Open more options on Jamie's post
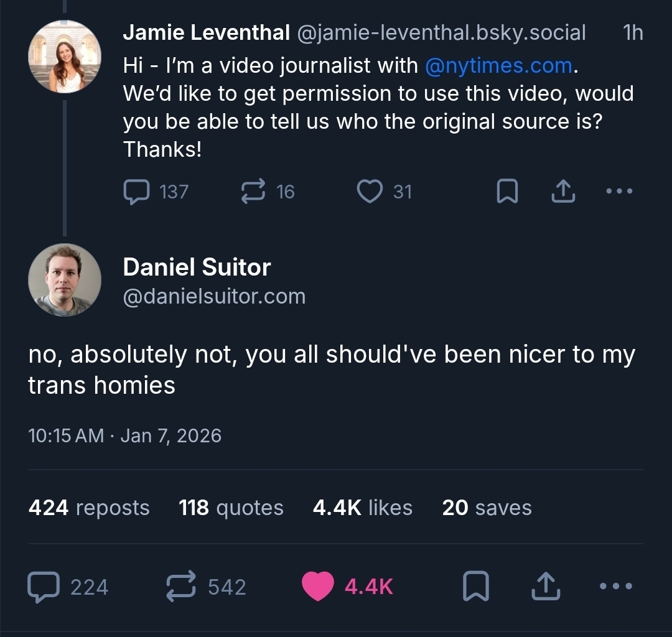The image size is (672, 637). tap(619, 192)
